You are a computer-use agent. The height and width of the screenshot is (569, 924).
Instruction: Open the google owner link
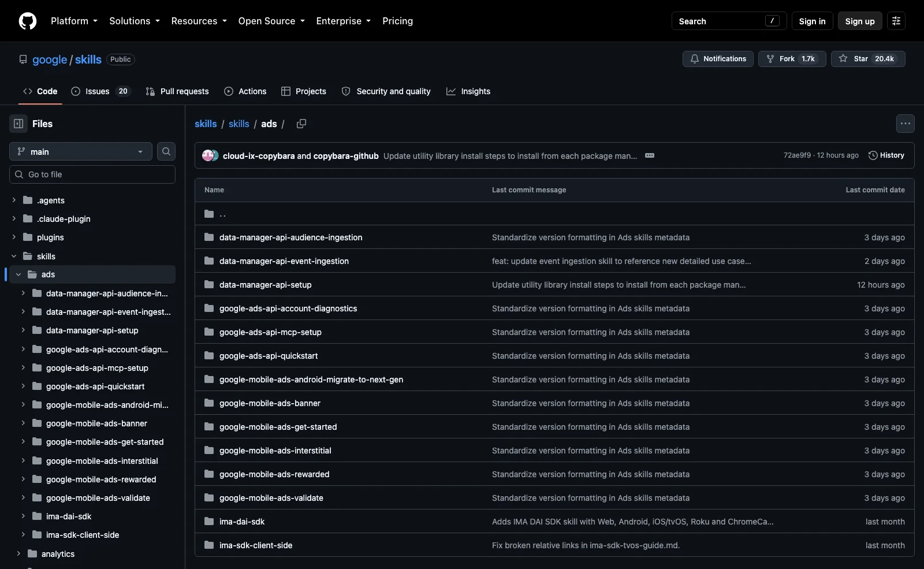pos(50,59)
